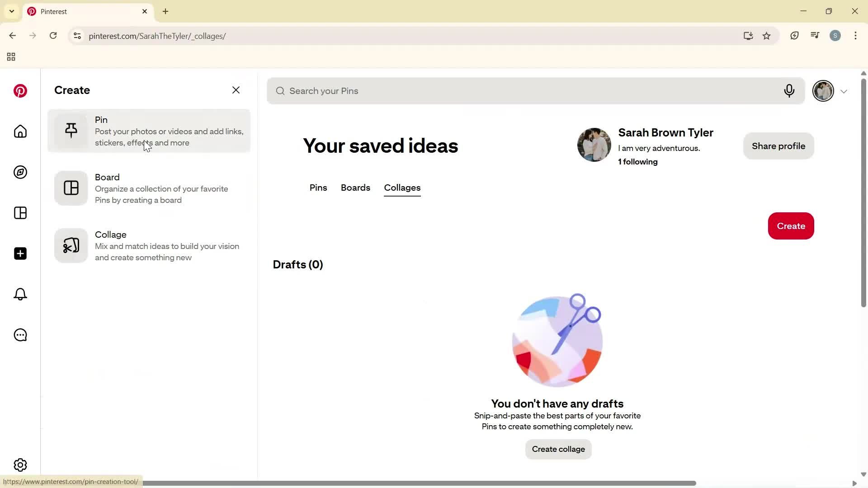This screenshot has height=488, width=868.
Task: Expand the tab search chevron in title bar
Action: click(11, 11)
